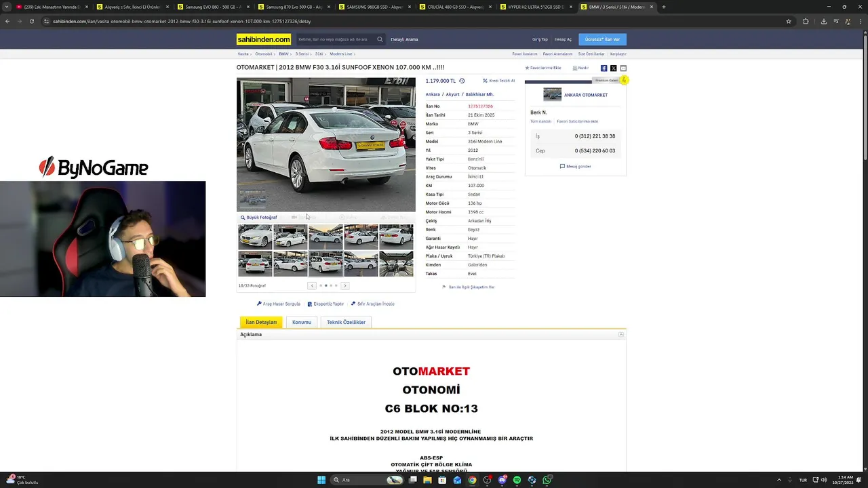The height and width of the screenshot is (488, 868).
Task: Click the taskbar Ara search box
Action: tap(367, 480)
